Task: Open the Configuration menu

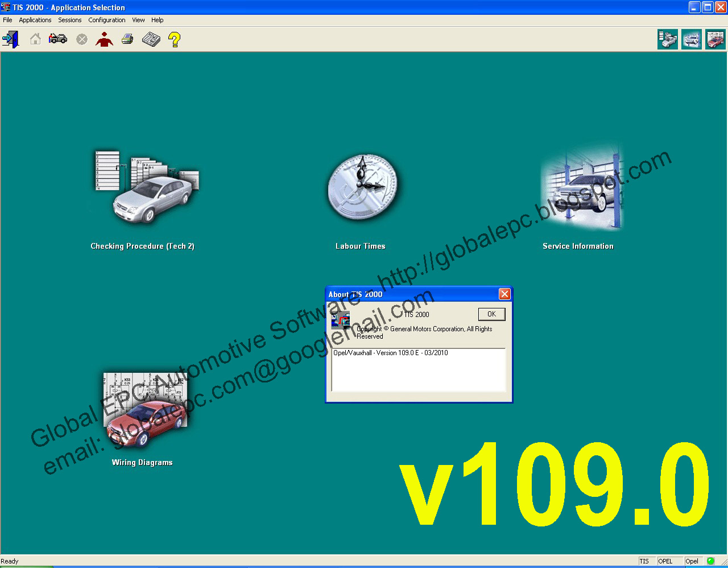Action: click(107, 20)
